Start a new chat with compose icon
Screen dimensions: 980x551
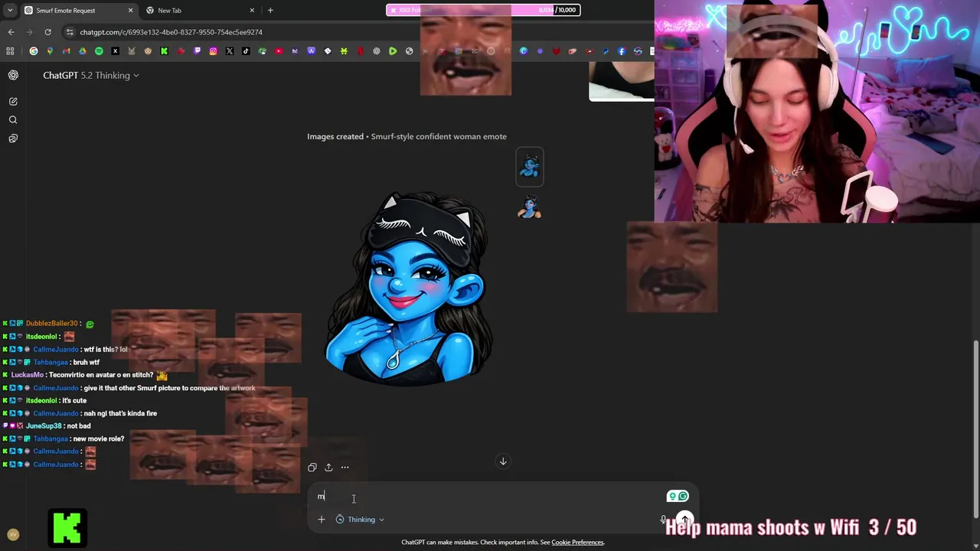tap(13, 101)
